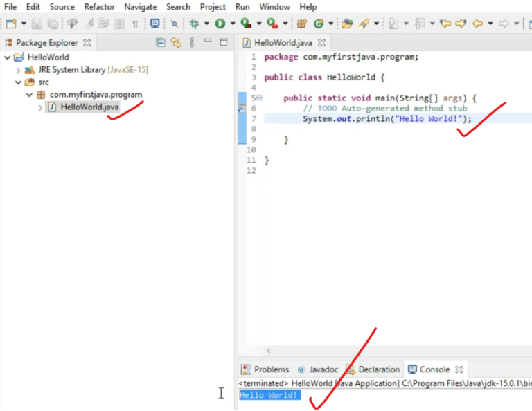Minimize the Package Explorer panel
The image size is (532, 411).
[x=208, y=41]
